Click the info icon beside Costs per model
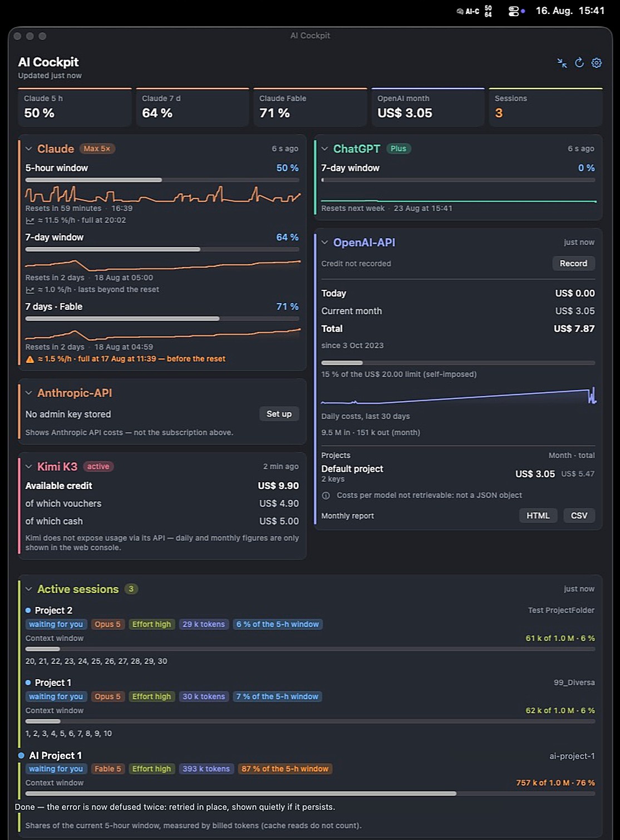The width and height of the screenshot is (620, 840). 326,495
